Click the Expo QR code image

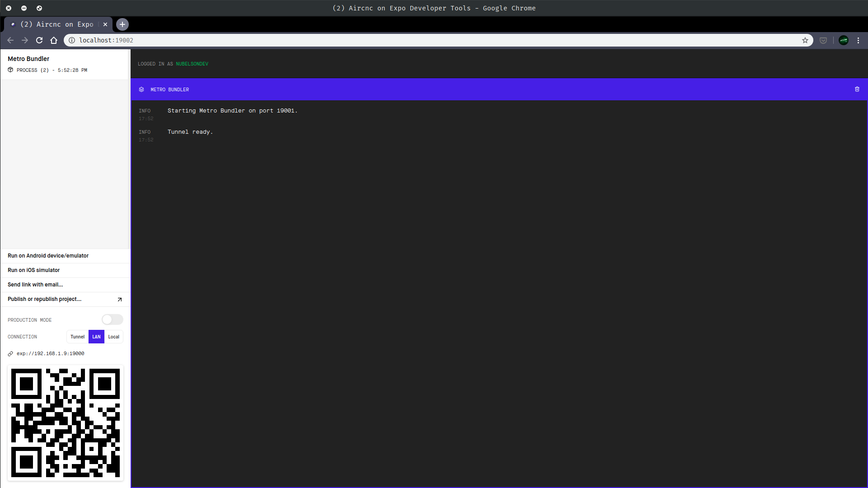click(x=66, y=423)
